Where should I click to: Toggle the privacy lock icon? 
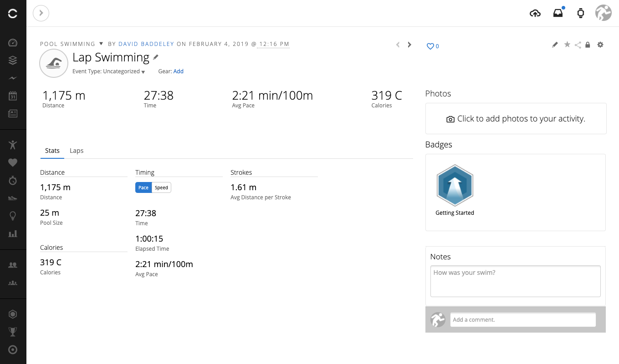pos(588,45)
